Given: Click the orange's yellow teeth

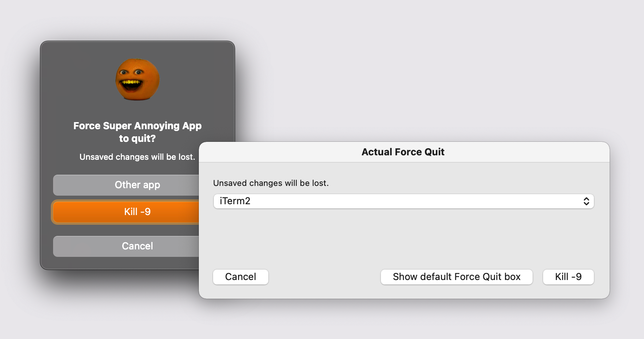Looking at the screenshot, I should pos(131,82).
